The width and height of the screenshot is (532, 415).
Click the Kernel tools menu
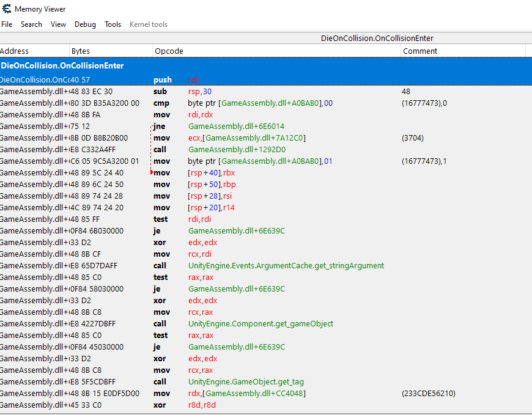pos(148,24)
